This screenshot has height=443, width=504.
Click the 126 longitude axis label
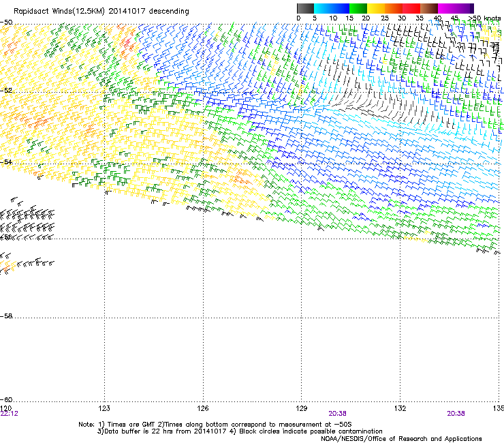click(203, 408)
